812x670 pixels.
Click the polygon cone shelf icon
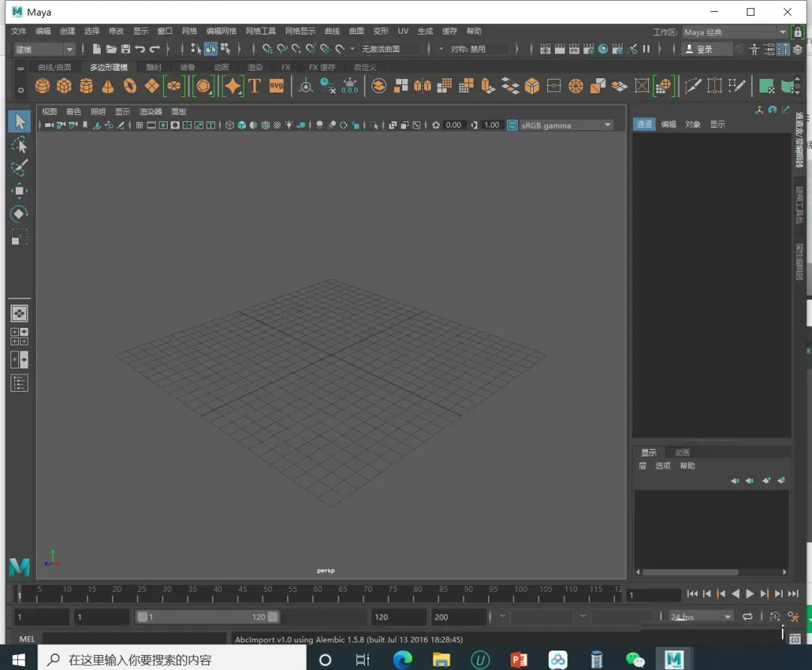tap(108, 86)
